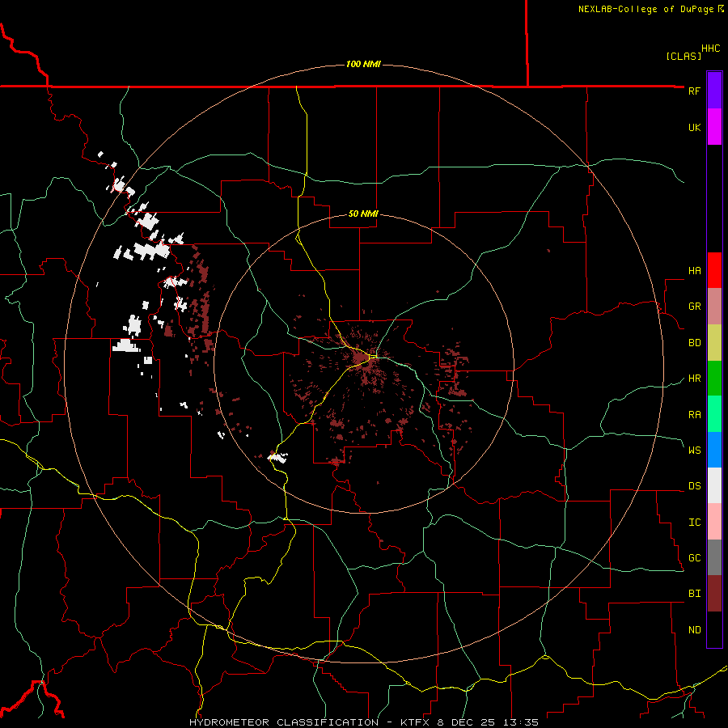Click the RA light green legend swatch
Viewport: 728px width, 728px height.
[x=714, y=414]
